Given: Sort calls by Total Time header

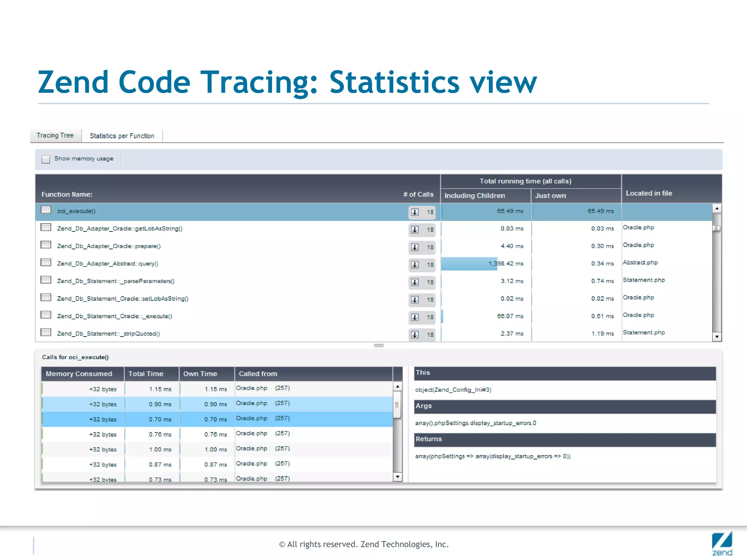Looking at the screenshot, I should pyautogui.click(x=152, y=374).
